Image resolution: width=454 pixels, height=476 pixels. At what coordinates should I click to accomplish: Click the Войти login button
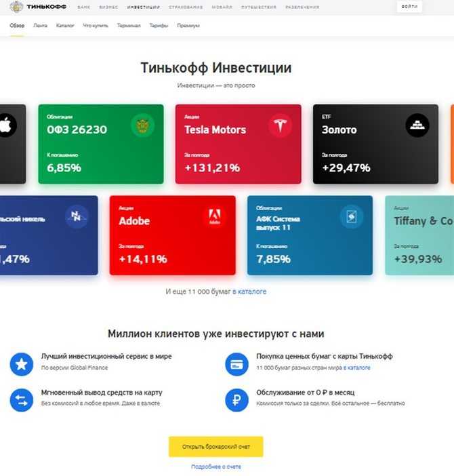tap(409, 7)
